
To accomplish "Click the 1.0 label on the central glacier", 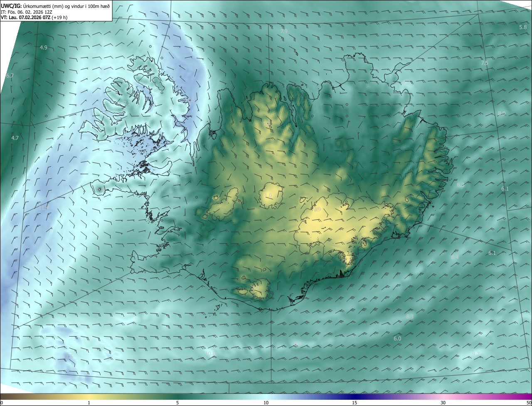I will 268,196.
